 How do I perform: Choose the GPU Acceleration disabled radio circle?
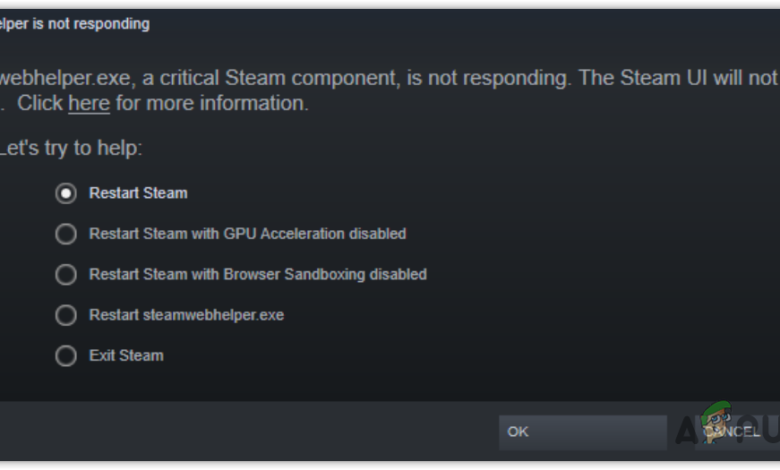click(66, 234)
